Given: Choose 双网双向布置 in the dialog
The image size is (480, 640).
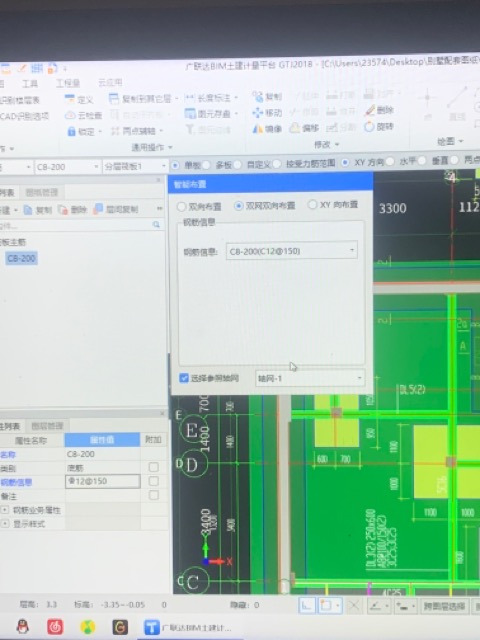Looking at the screenshot, I should [239, 206].
